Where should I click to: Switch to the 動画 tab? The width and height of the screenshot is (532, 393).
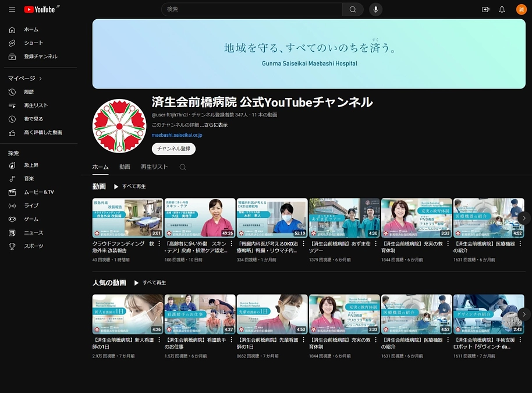coord(124,167)
